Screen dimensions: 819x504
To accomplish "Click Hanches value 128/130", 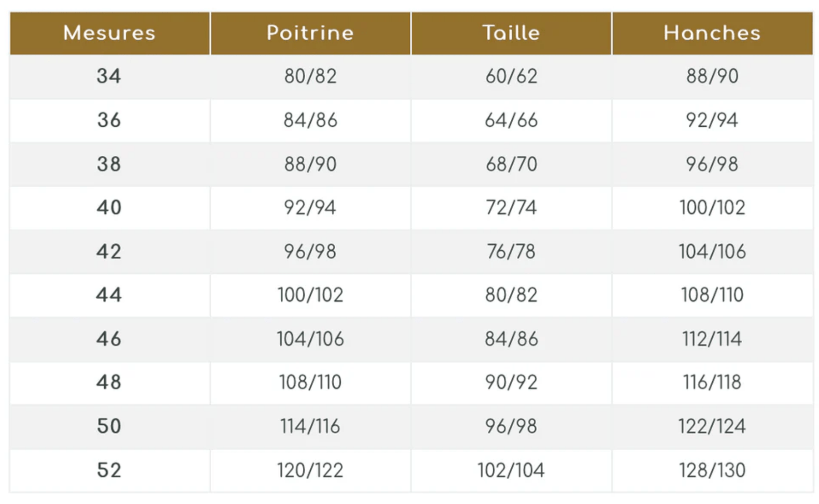I will click(712, 470).
